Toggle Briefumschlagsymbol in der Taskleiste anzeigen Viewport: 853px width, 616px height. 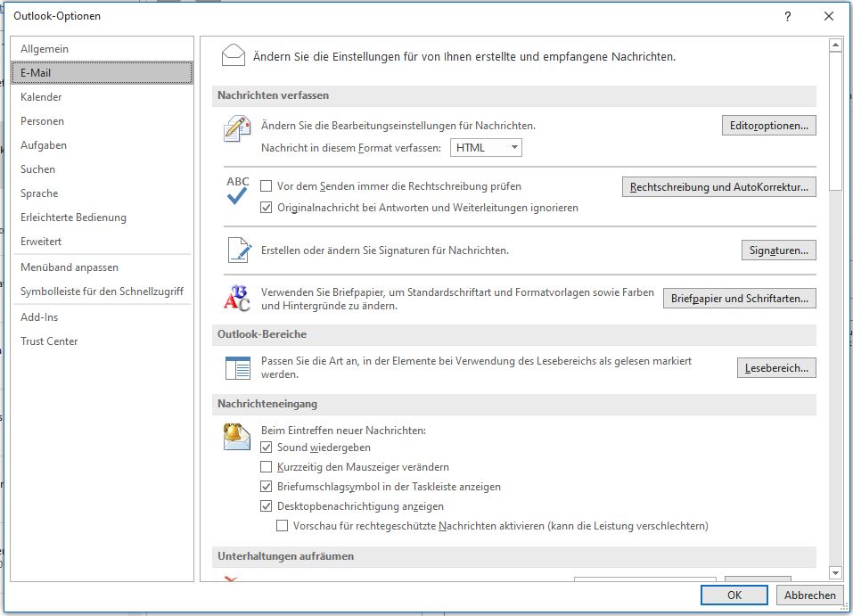tap(266, 487)
